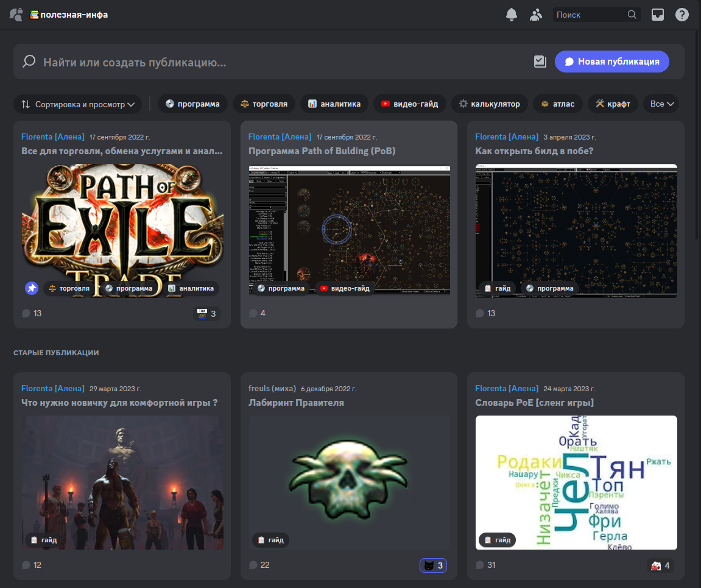This screenshot has width=701, height=588.
Task: Toggle THX reaction on trade post
Action: click(206, 313)
